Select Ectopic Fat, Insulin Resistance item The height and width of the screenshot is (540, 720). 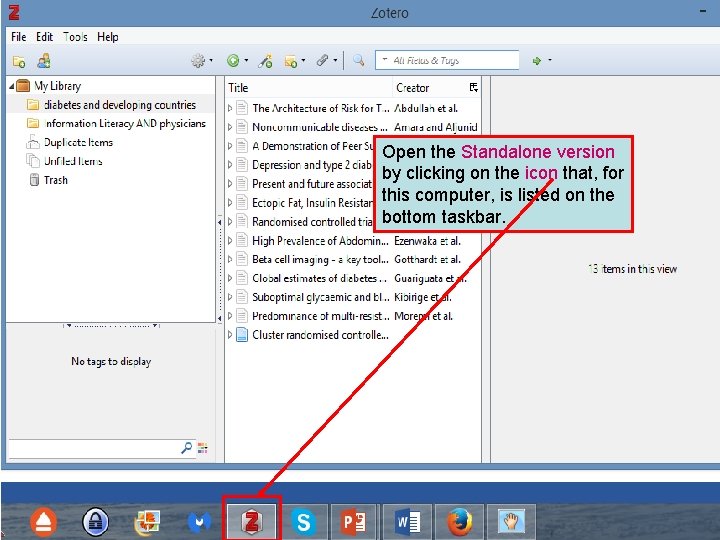pos(312,202)
